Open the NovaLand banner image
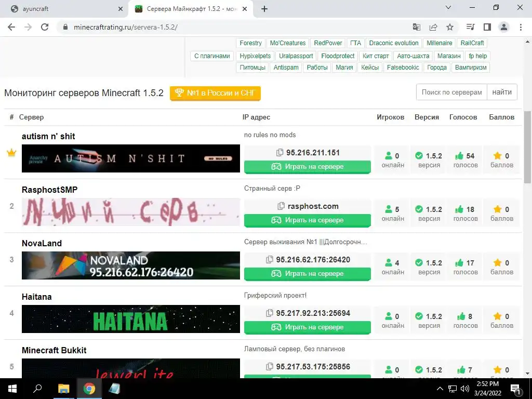This screenshot has height=399, width=532. pyautogui.click(x=130, y=265)
